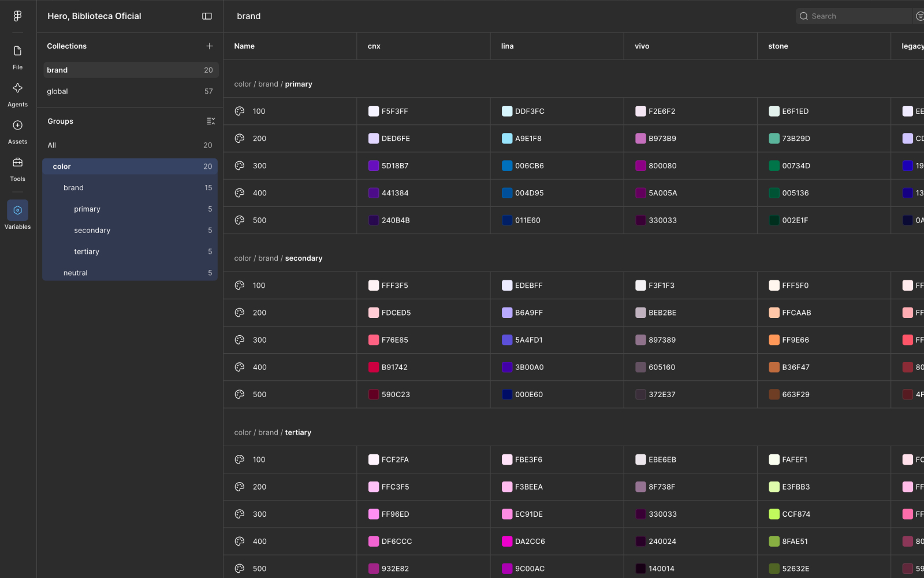Image resolution: width=924 pixels, height=578 pixels.
Task: Click palette icon of tertiary 100 row
Action: click(240, 460)
